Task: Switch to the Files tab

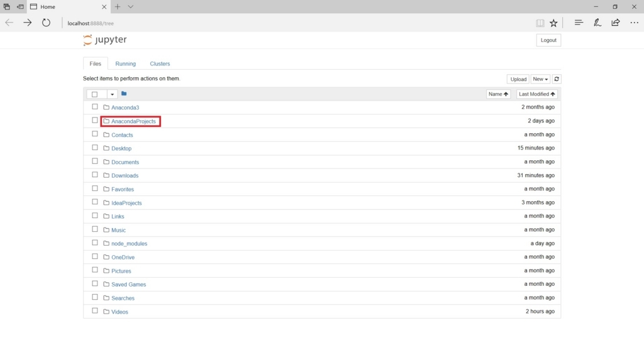Action: [96, 63]
